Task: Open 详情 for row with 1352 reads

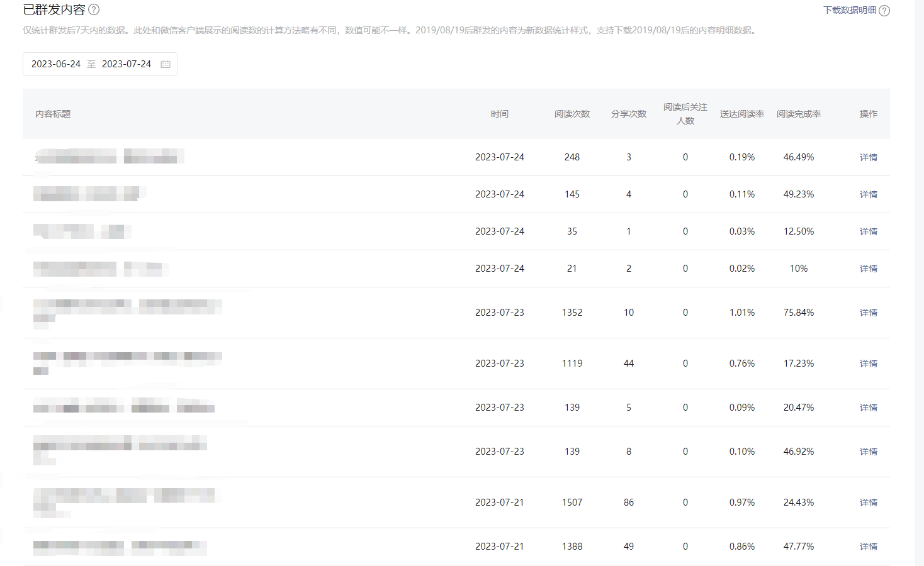Action: point(868,313)
